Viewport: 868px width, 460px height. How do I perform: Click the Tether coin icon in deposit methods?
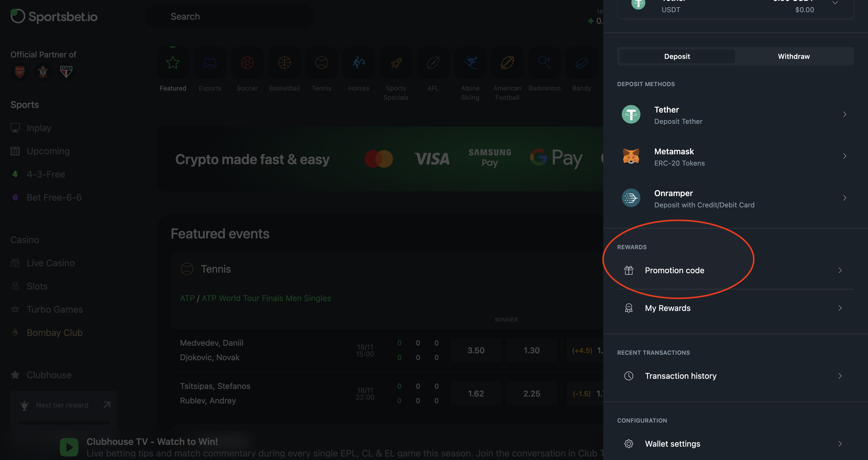coord(631,115)
